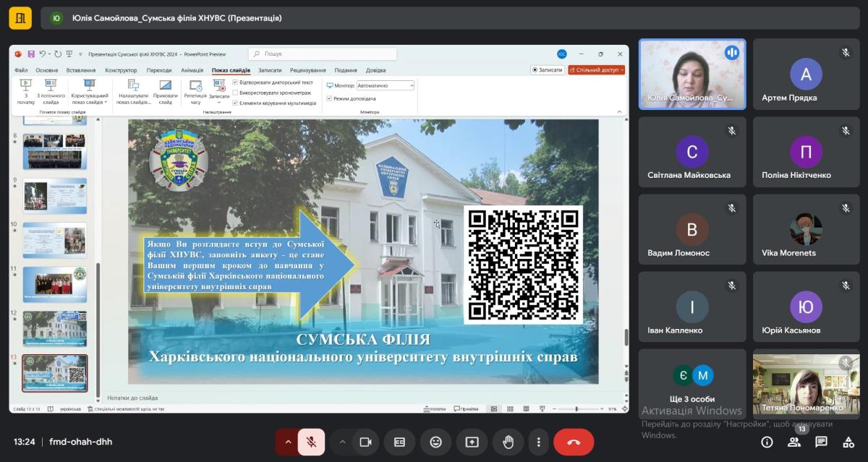868x462 pixels.
Task: Open more options three-dot menu
Action: click(538, 442)
